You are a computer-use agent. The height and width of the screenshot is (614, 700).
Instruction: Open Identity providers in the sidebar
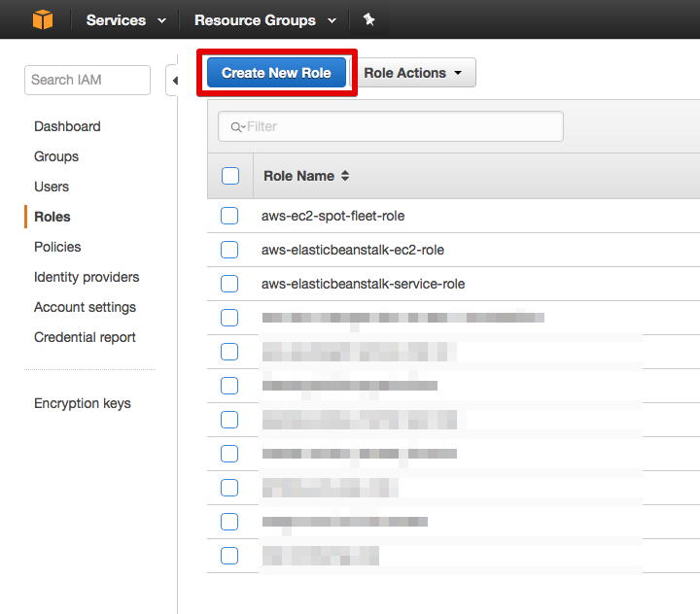(87, 277)
